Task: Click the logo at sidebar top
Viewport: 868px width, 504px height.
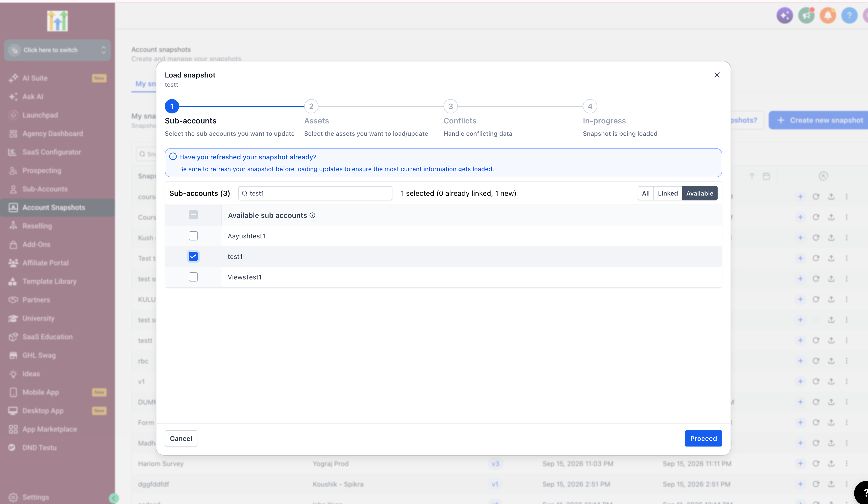Action: [57, 21]
